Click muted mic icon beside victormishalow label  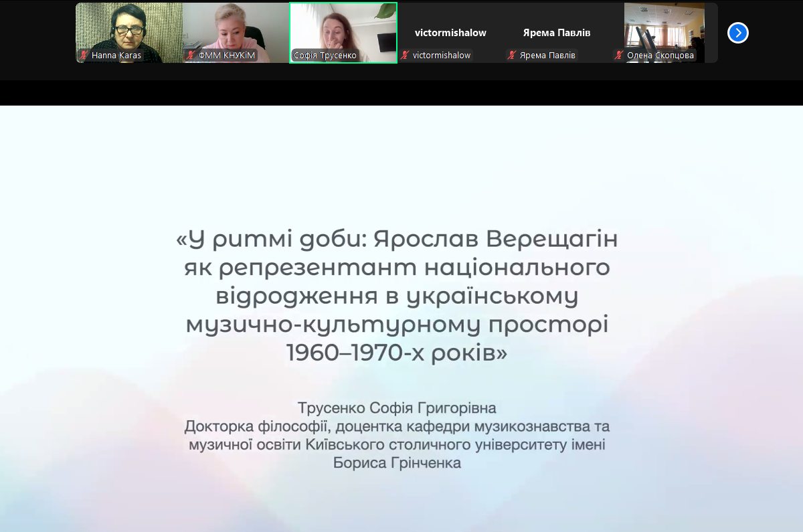coord(406,56)
